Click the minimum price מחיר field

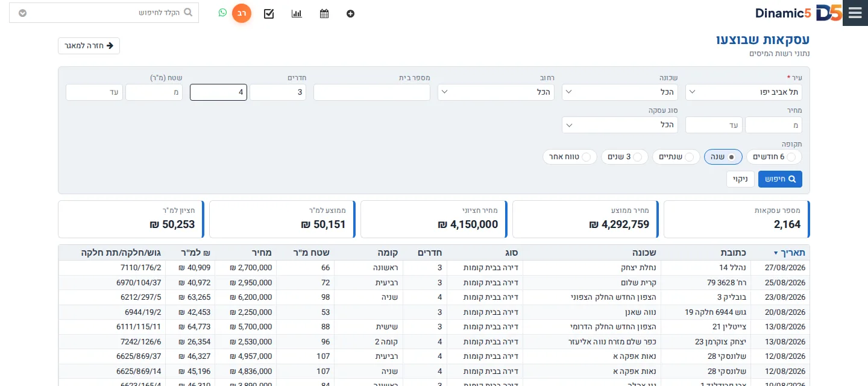(774, 125)
